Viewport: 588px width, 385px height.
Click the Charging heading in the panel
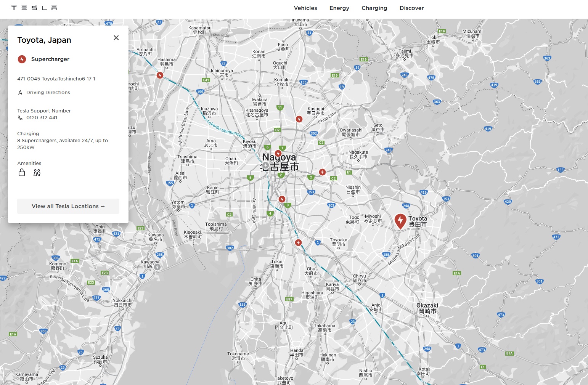28,134
